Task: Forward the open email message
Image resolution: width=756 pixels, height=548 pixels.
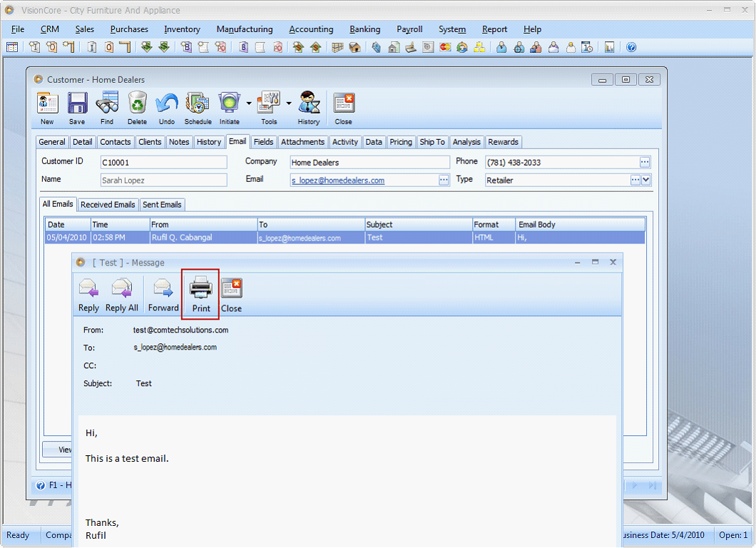Action: click(x=163, y=293)
